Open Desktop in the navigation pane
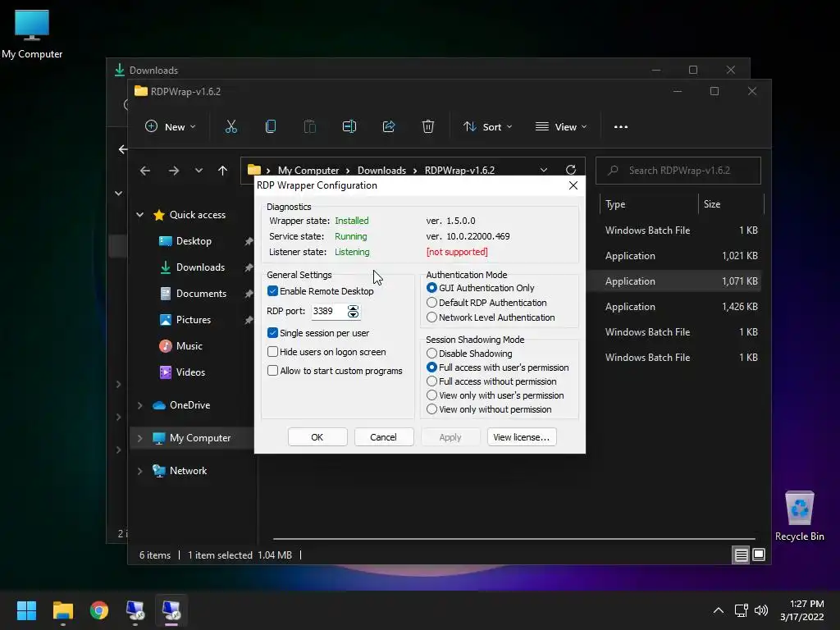This screenshot has width=840, height=630. coord(194,241)
